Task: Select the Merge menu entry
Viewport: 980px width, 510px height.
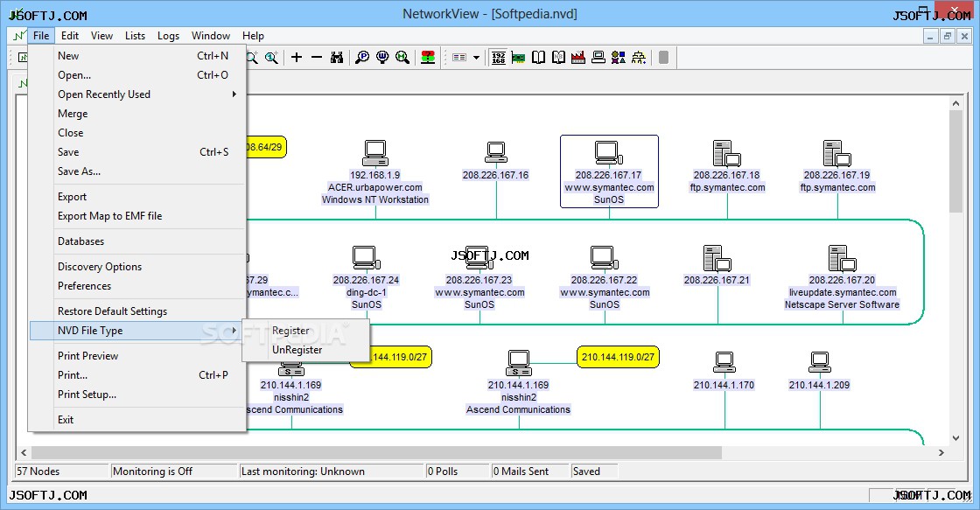Action: pos(137,114)
